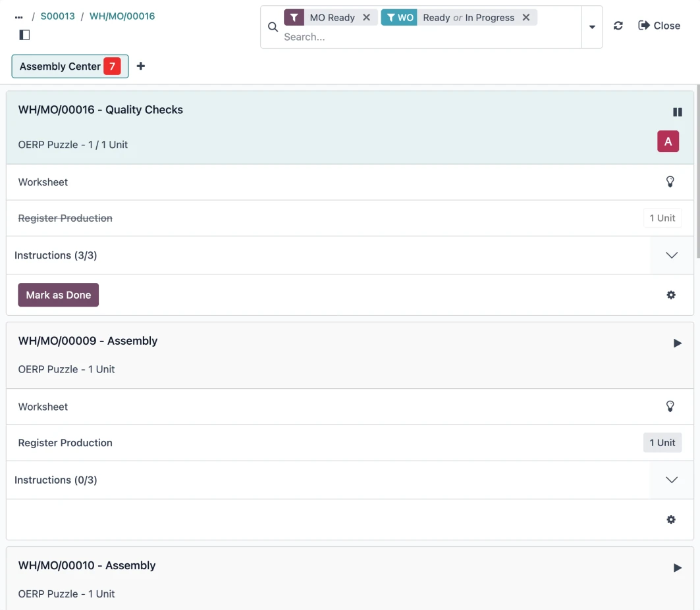Expand Instructions (3/3) chevron
700x610 pixels.
(x=672, y=255)
